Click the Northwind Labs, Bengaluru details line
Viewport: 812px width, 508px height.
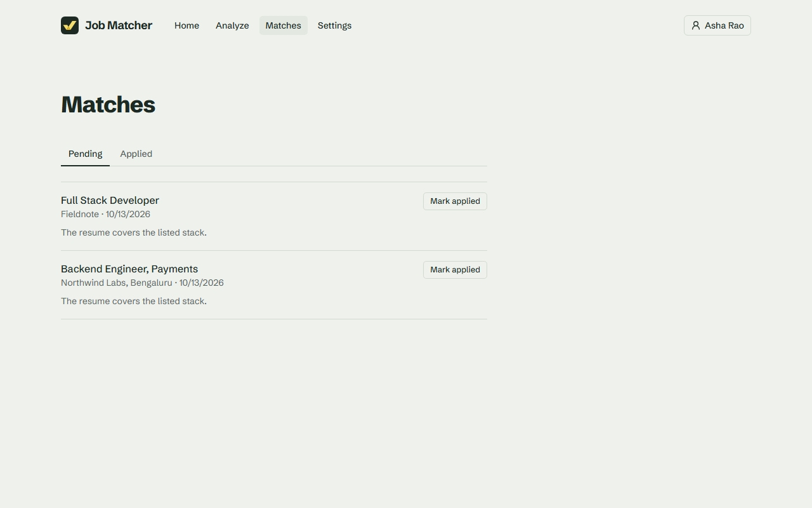point(142,283)
